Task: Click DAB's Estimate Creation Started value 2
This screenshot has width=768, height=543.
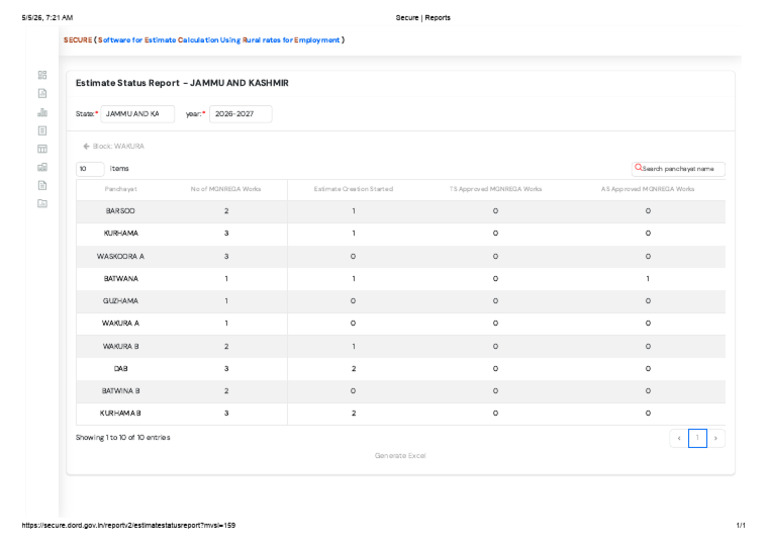Action: (x=353, y=368)
